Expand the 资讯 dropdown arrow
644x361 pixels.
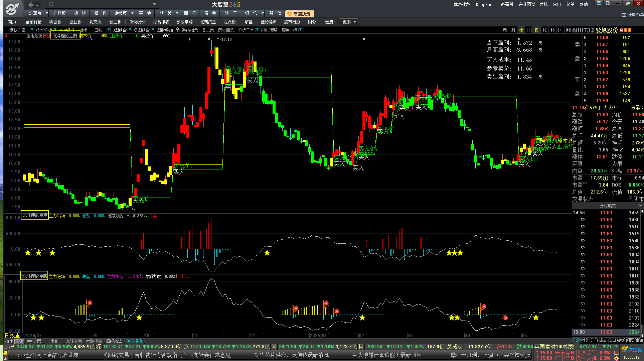click(263, 13)
